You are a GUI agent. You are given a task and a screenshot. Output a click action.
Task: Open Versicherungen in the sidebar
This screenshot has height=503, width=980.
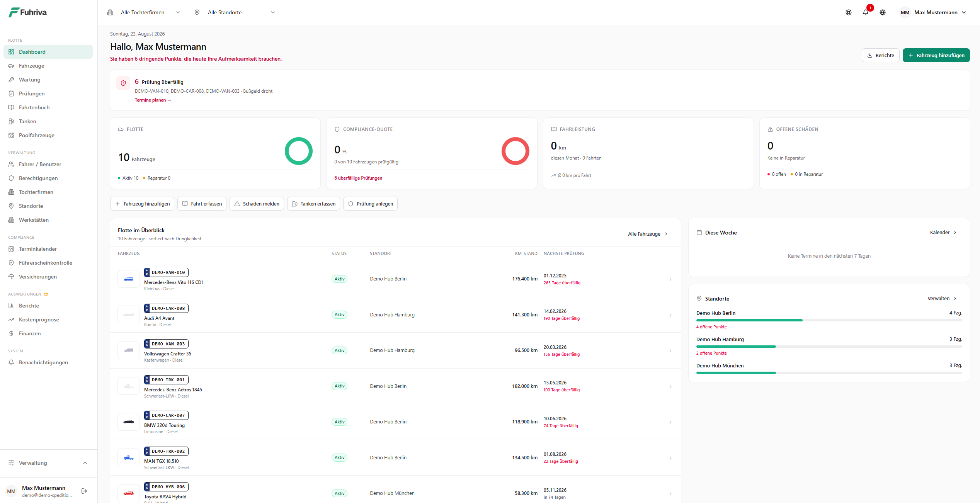click(48, 277)
